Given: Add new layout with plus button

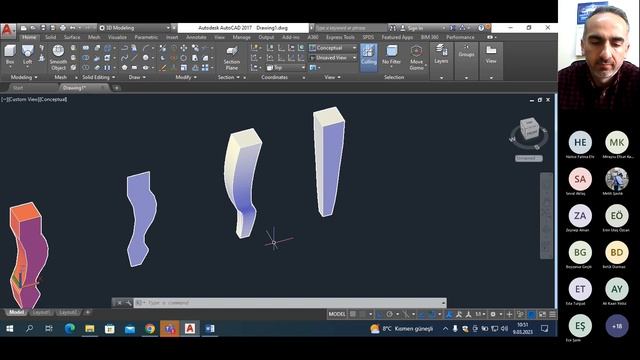Looking at the screenshot, I should 87,313.
